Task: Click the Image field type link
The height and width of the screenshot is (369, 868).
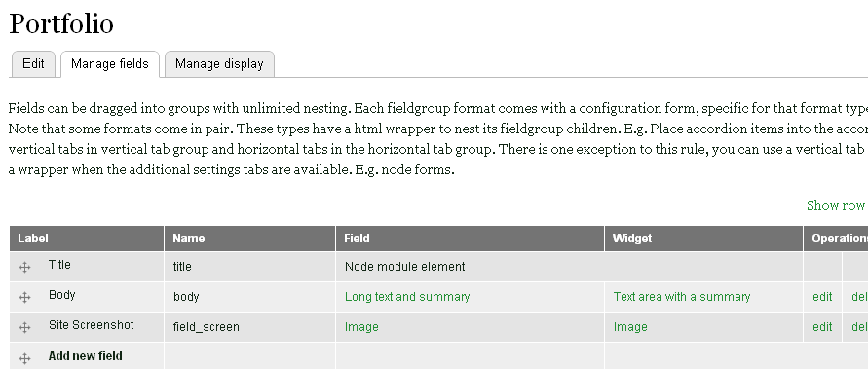Action: click(361, 327)
